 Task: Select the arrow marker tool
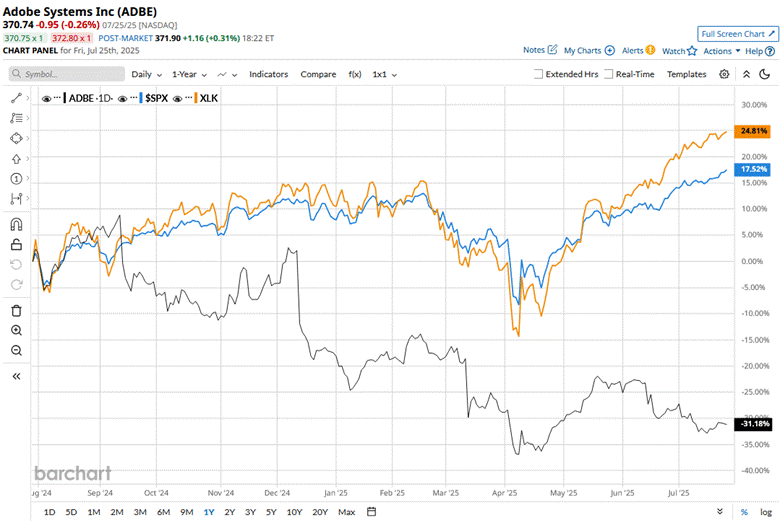click(16, 159)
